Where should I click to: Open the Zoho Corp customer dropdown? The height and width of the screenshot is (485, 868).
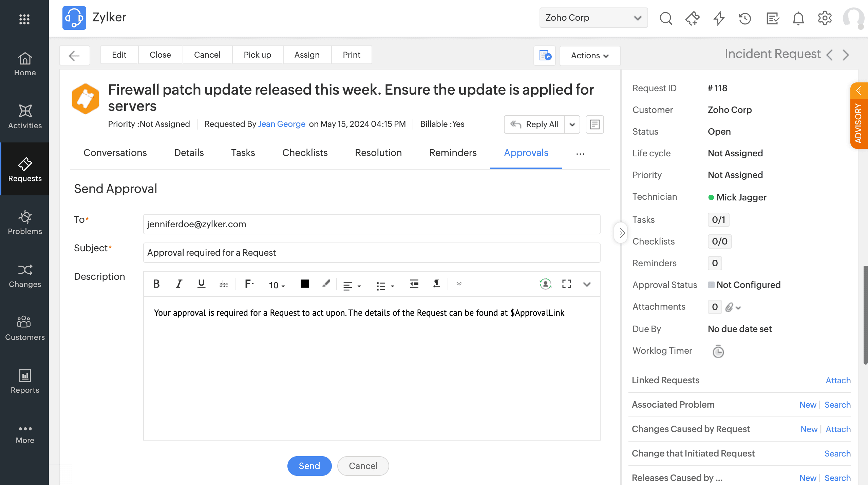[593, 18]
